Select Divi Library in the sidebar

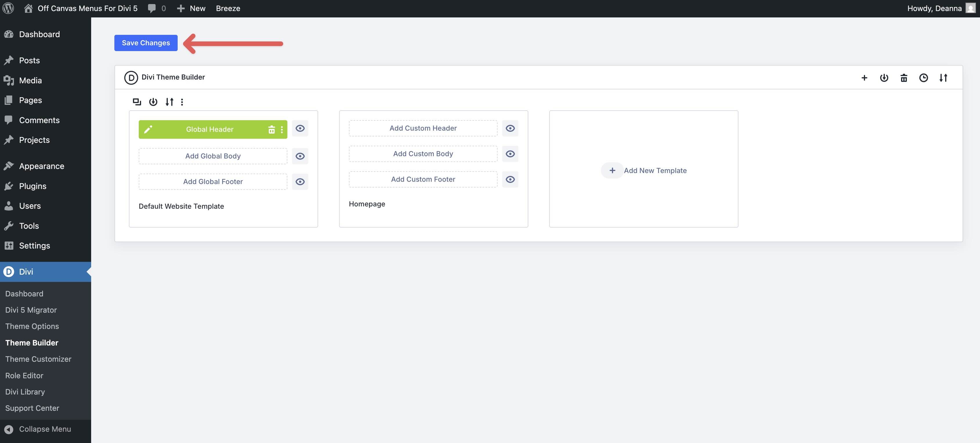(25, 392)
